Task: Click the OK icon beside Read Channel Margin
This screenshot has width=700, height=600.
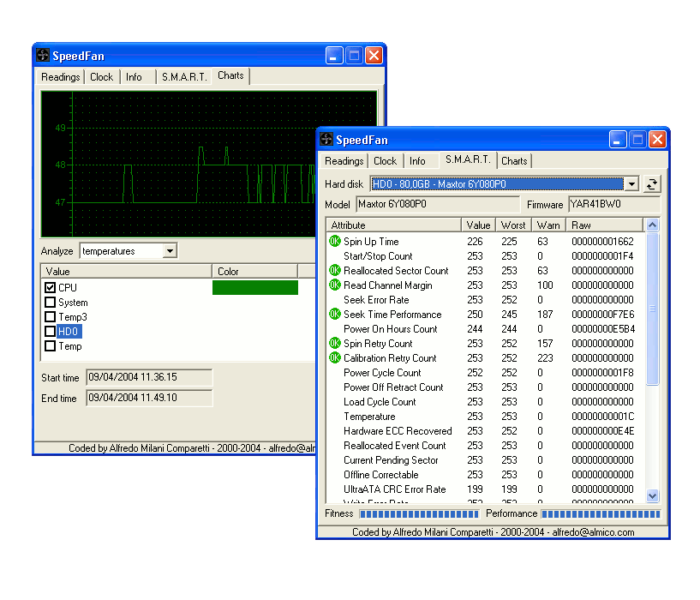Action: (335, 285)
